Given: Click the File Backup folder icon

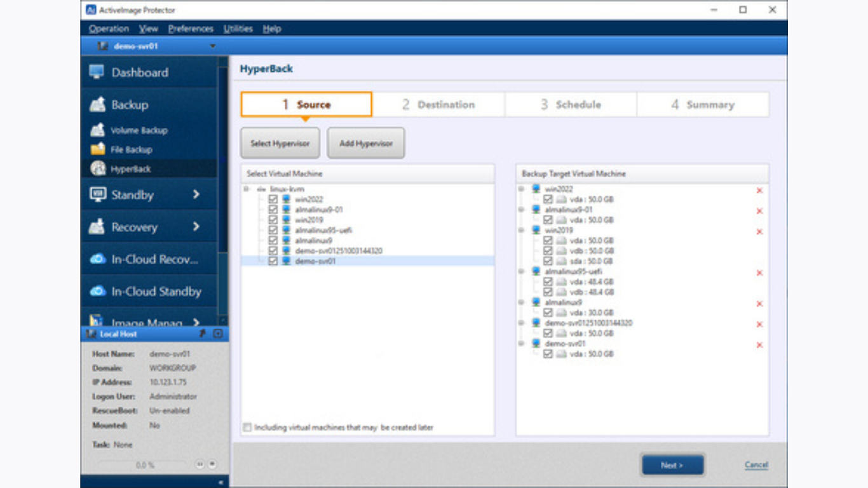Looking at the screenshot, I should [98, 149].
